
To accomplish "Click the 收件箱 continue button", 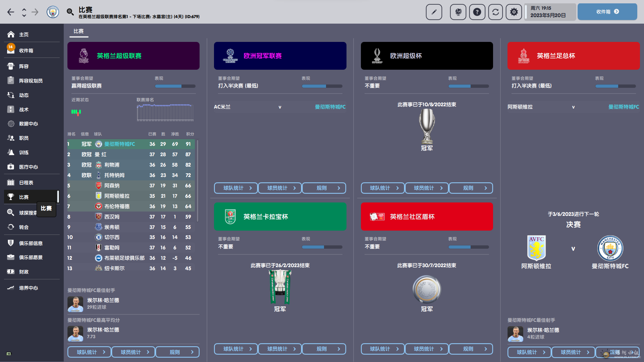I will point(607,12).
